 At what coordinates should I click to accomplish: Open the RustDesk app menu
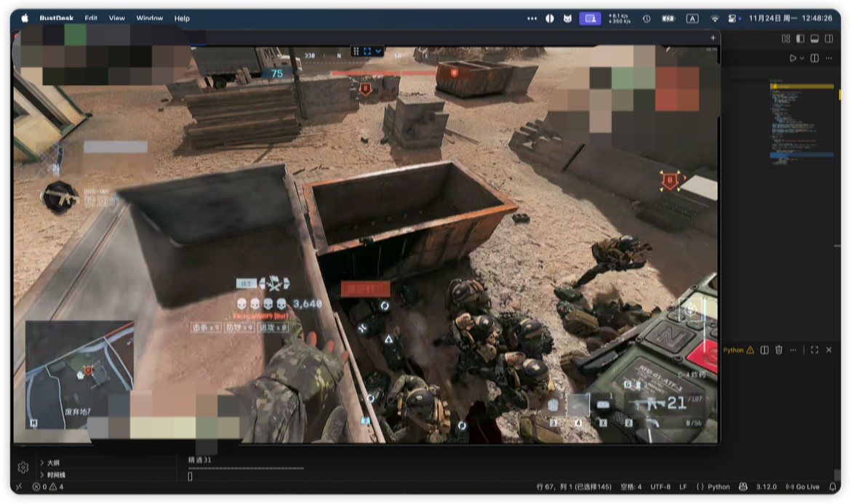[57, 18]
